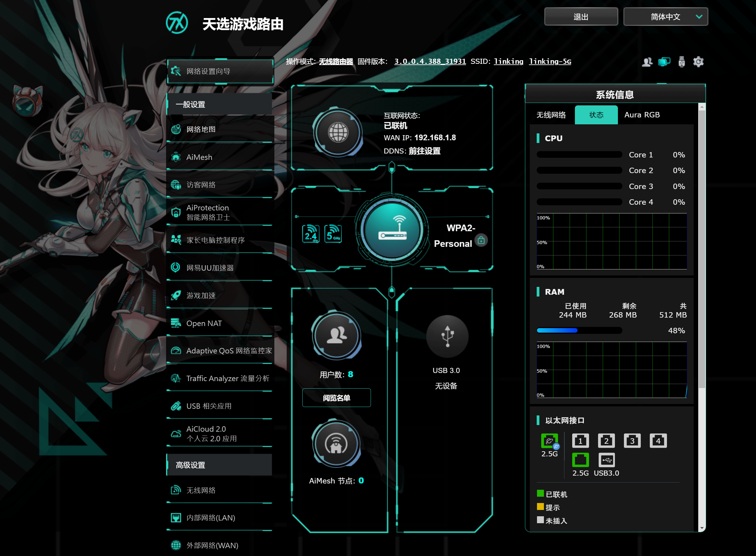Open AiProtection 智能网络卫士

point(220,212)
